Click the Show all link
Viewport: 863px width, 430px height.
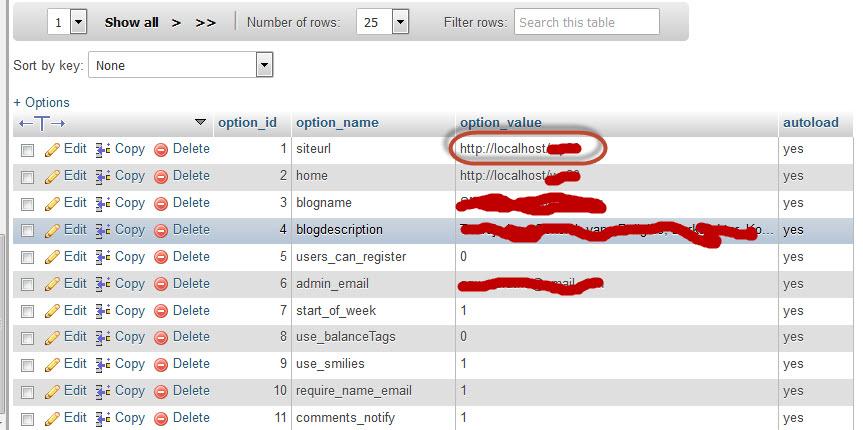click(x=131, y=22)
